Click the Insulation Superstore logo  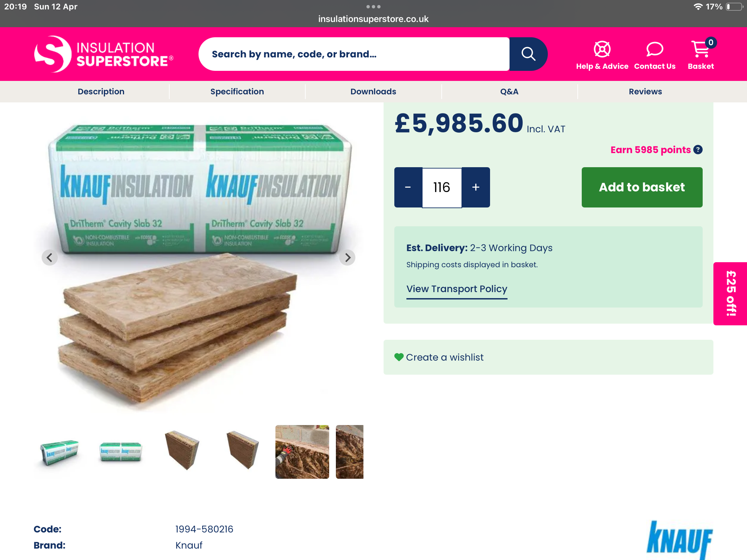(104, 54)
